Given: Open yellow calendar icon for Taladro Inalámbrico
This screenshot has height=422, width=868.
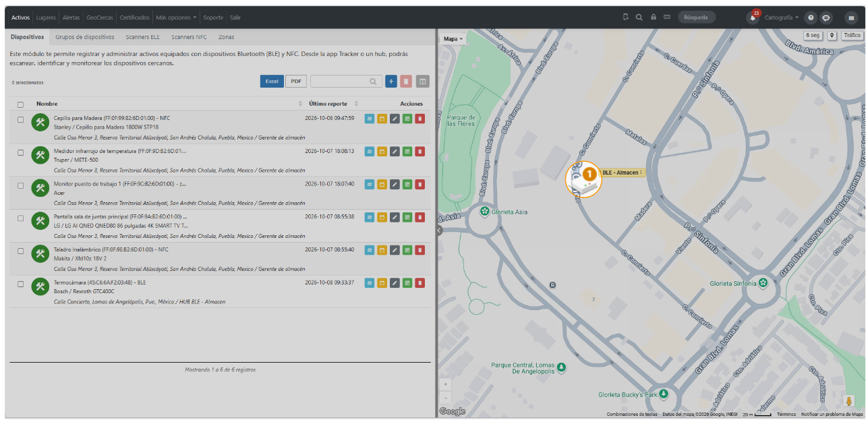Looking at the screenshot, I should pyautogui.click(x=382, y=250).
